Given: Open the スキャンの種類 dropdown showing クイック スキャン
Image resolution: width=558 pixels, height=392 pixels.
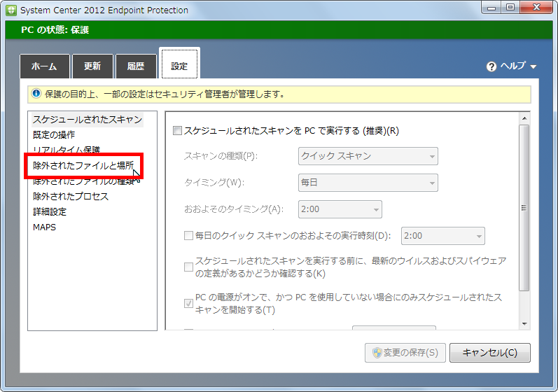Looking at the screenshot, I should click(368, 156).
